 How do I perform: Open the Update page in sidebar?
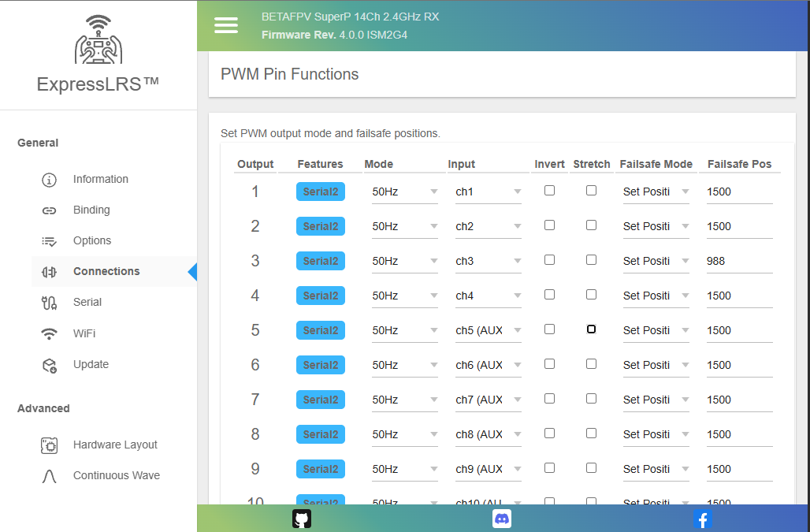click(91, 365)
